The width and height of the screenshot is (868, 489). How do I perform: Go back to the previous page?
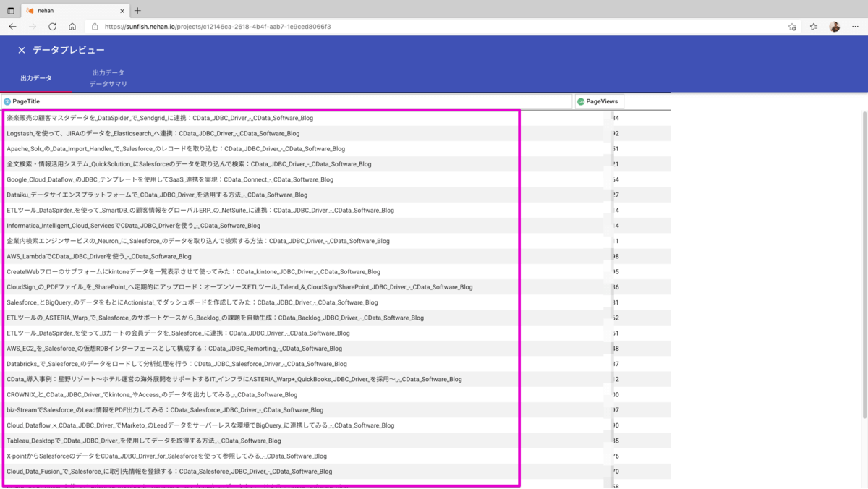(x=12, y=27)
